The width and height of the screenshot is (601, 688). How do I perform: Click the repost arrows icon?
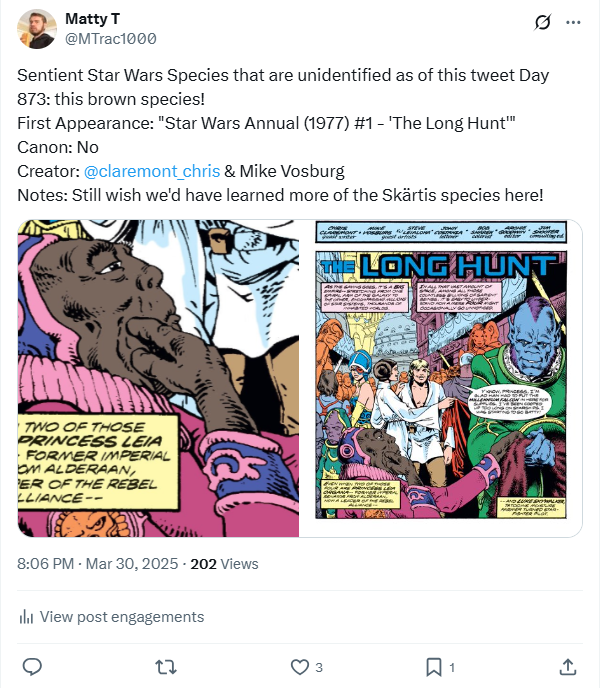(x=166, y=667)
